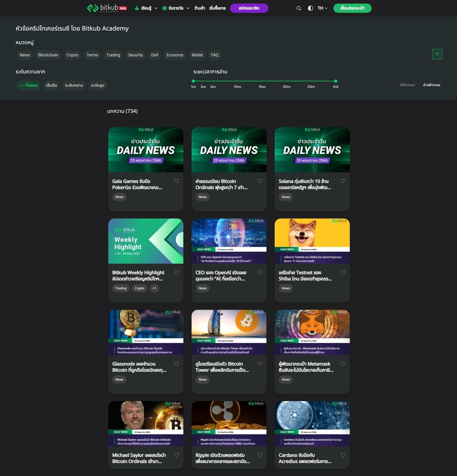Collapse filters with the green filter icon
The width and height of the screenshot is (457, 476).
(x=437, y=54)
